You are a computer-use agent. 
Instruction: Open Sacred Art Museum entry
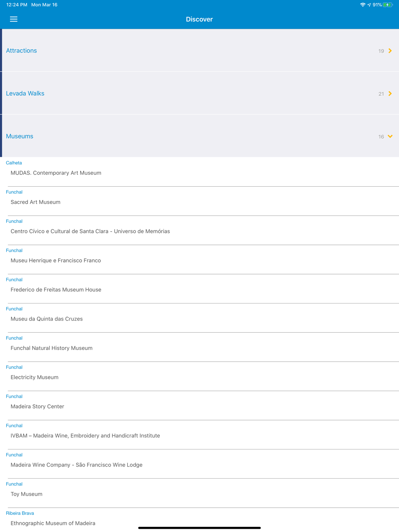(x=199, y=202)
